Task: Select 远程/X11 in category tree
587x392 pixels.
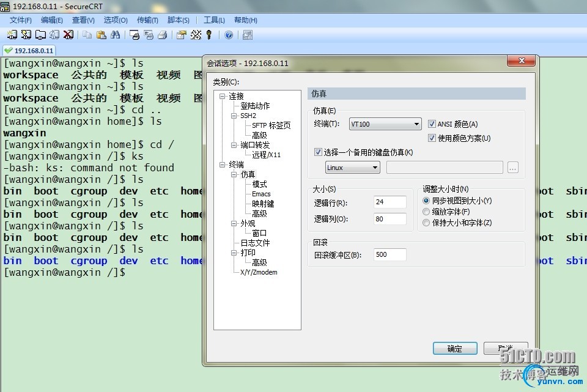Action: click(266, 155)
